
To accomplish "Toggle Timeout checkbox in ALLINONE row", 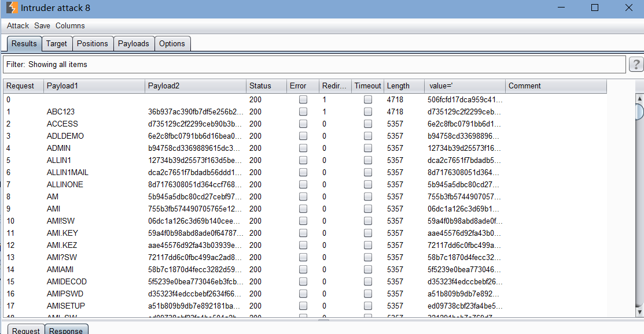I will tap(368, 184).
